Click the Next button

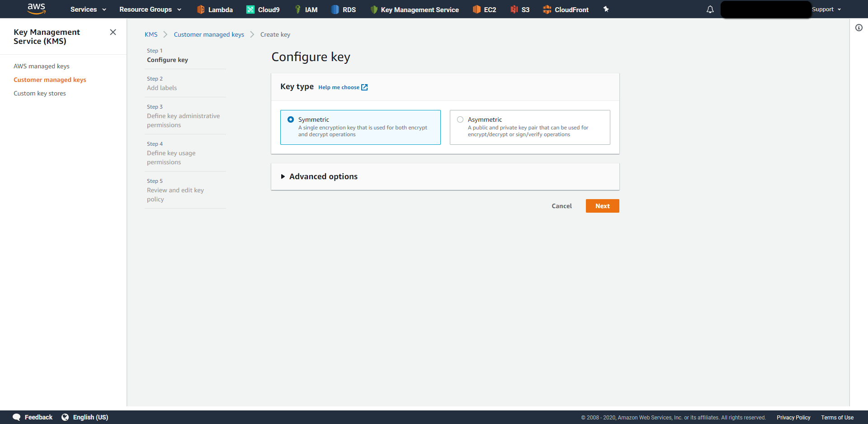602,206
